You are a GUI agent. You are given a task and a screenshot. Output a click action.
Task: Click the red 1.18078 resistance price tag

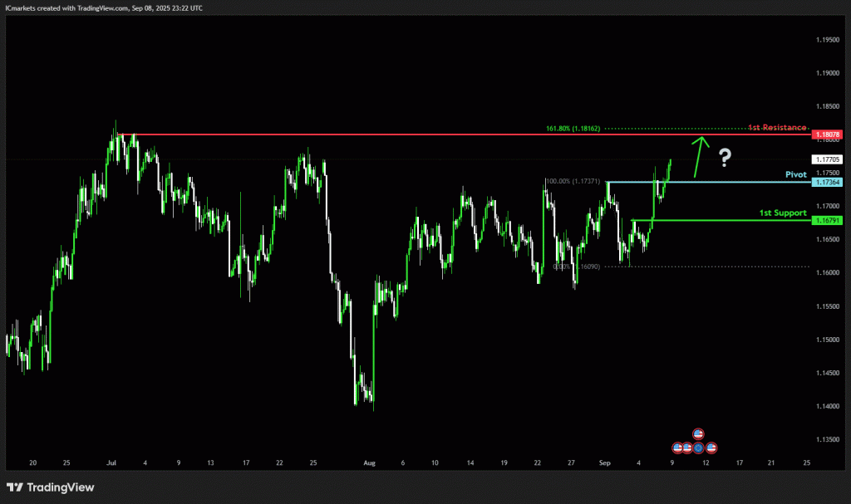pyautogui.click(x=827, y=135)
